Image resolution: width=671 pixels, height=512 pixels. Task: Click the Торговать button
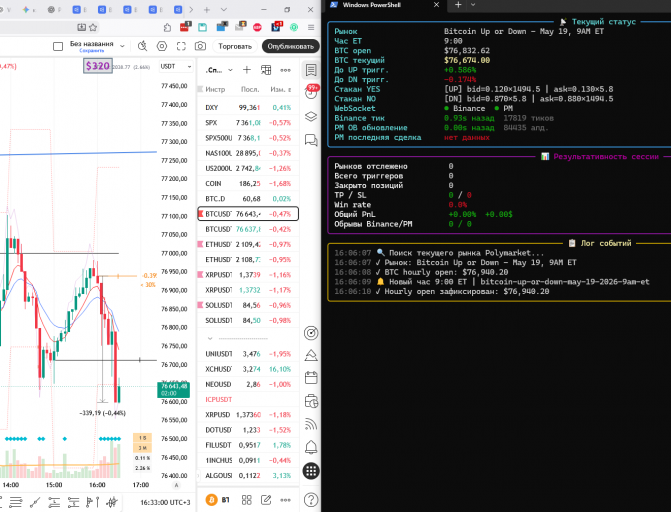(x=235, y=46)
